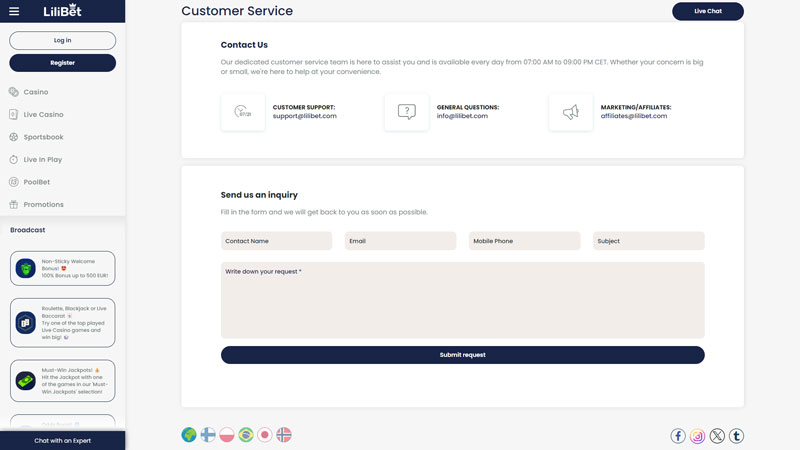
Task: Click the globe international language icon
Action: click(x=189, y=435)
